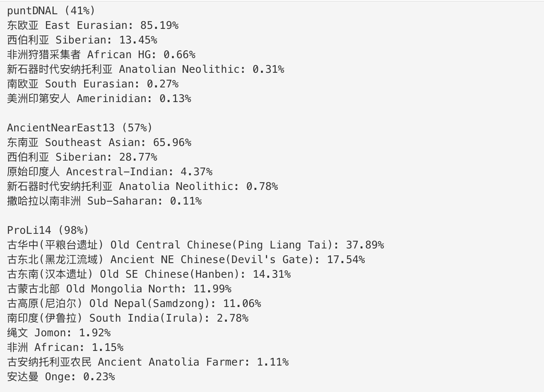This screenshot has width=544, height=392.
Task: Click the Old SE Chinese (Hanben) line
Action: click(x=149, y=274)
